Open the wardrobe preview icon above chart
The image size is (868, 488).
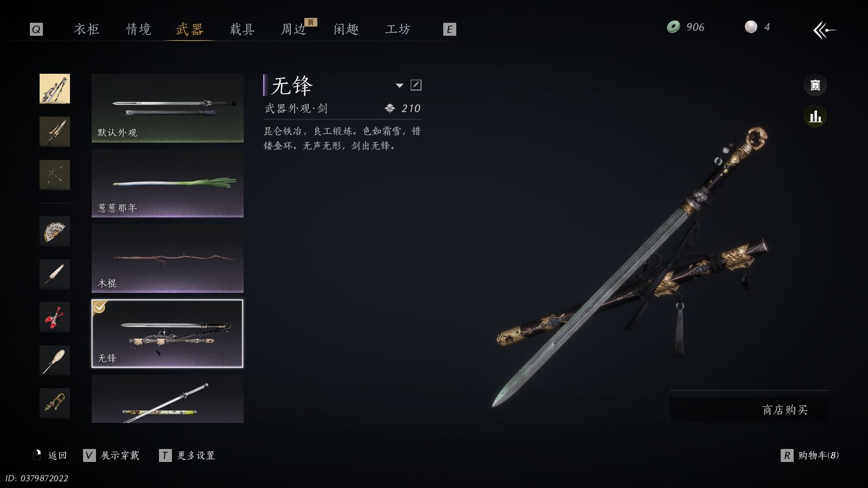coord(815,85)
